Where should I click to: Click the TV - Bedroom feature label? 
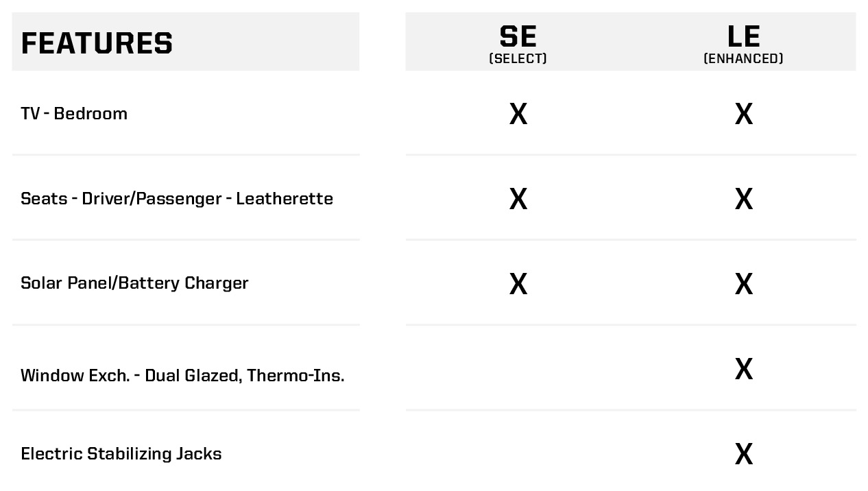pyautogui.click(x=74, y=113)
